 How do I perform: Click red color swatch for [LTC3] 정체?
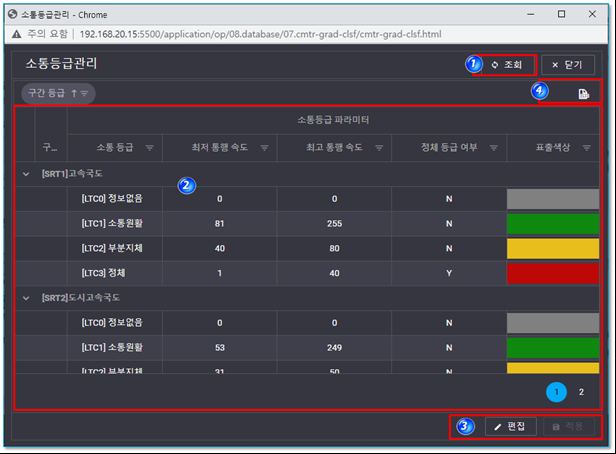[x=553, y=272]
